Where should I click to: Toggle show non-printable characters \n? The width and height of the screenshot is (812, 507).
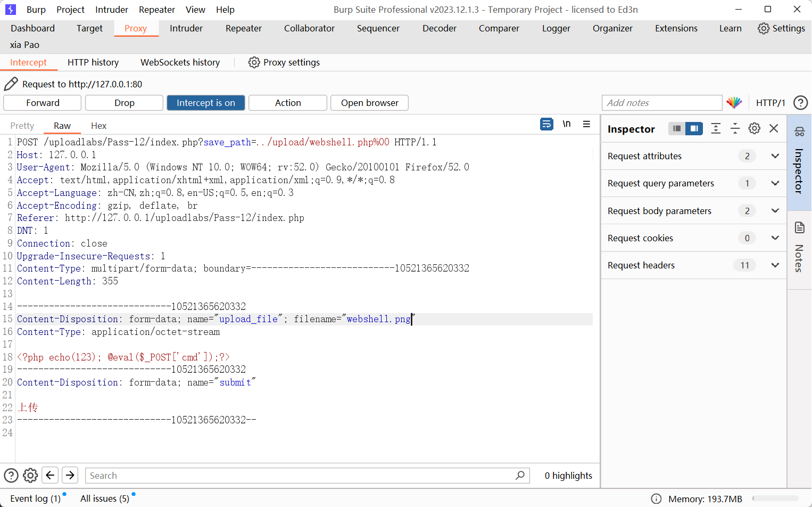coord(567,124)
